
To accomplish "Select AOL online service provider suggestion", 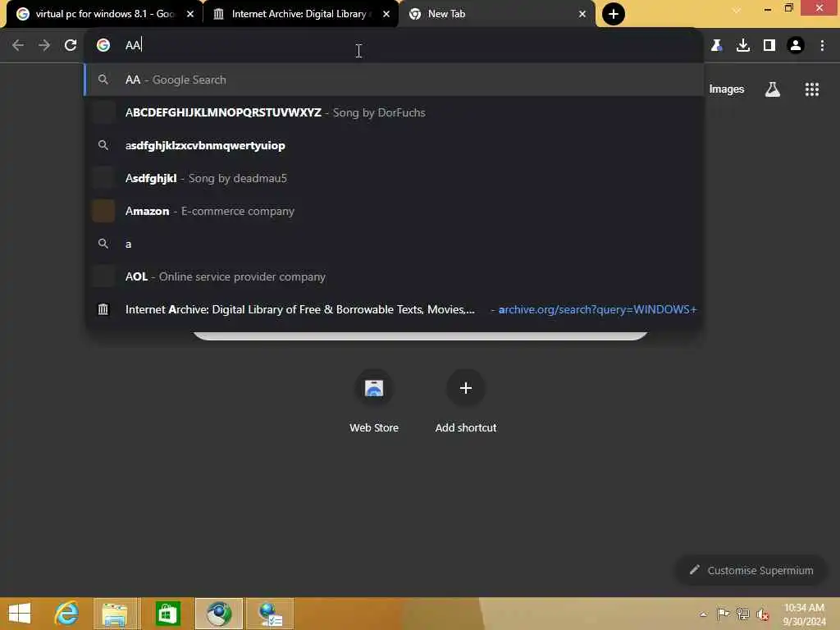I will coord(395,276).
